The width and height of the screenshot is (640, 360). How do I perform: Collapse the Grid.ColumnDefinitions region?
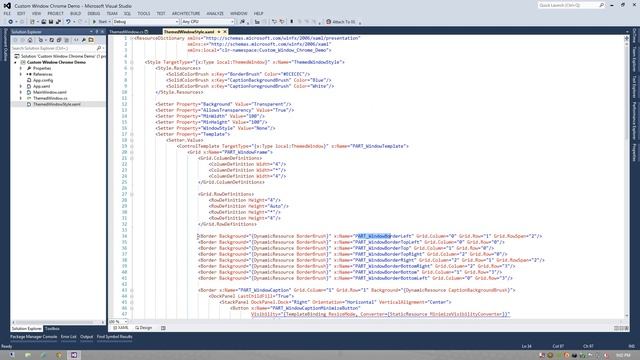tap(131, 158)
